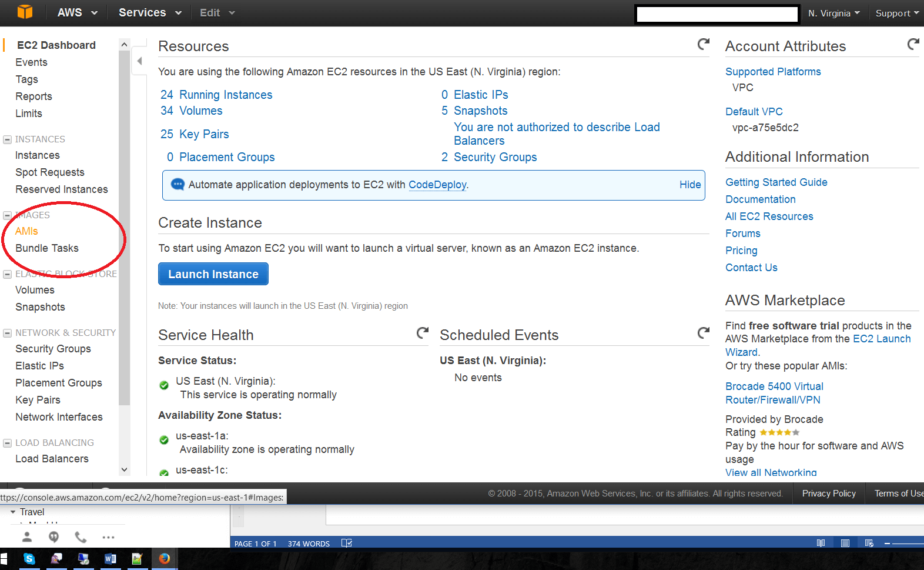Collapse the INSTANCES sidebar section

[8, 139]
